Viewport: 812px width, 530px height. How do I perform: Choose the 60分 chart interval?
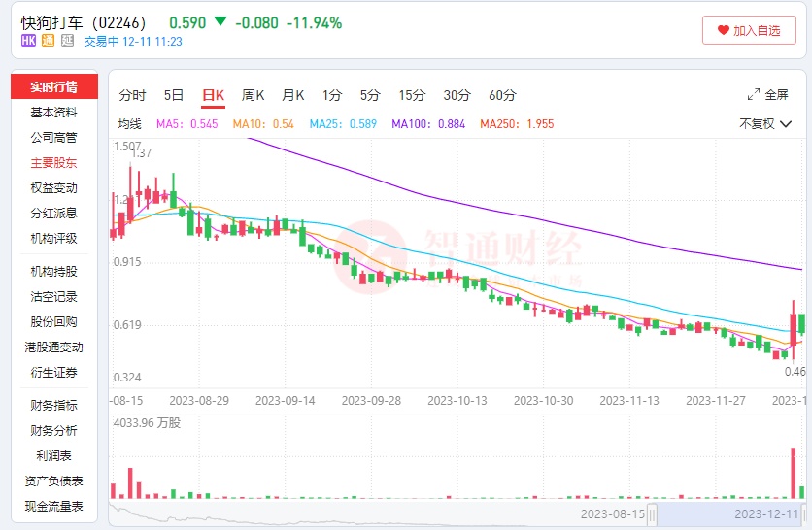[502, 95]
